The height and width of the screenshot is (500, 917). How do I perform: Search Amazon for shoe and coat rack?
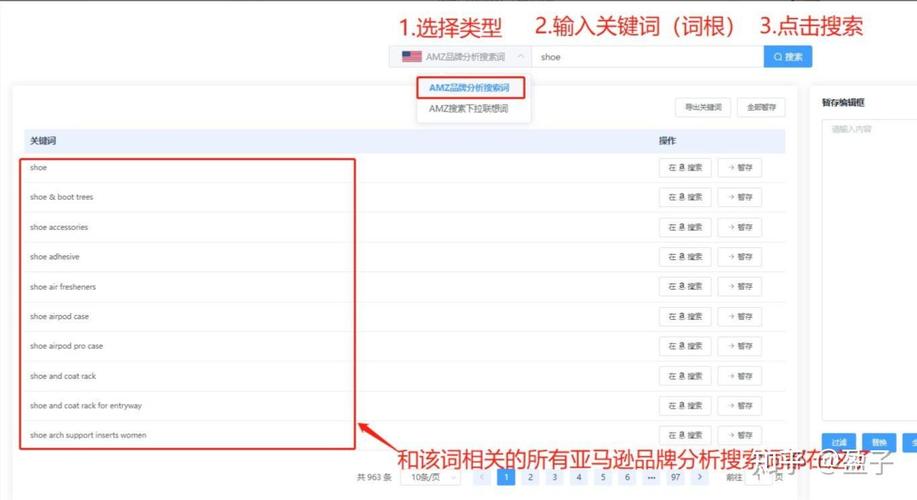tap(685, 376)
